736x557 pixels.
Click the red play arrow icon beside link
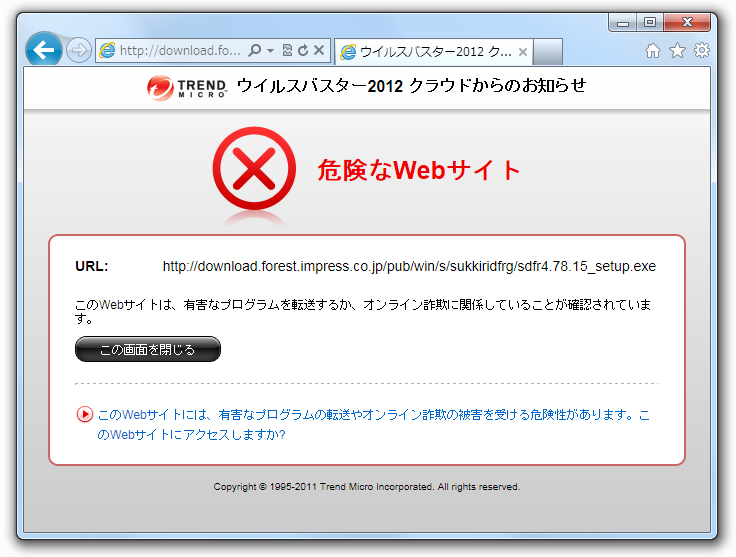[84, 414]
